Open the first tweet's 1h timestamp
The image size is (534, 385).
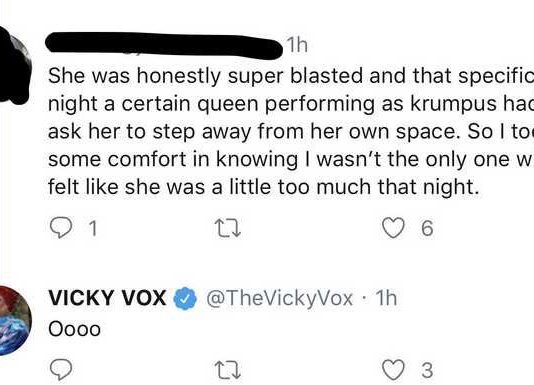pos(297,45)
